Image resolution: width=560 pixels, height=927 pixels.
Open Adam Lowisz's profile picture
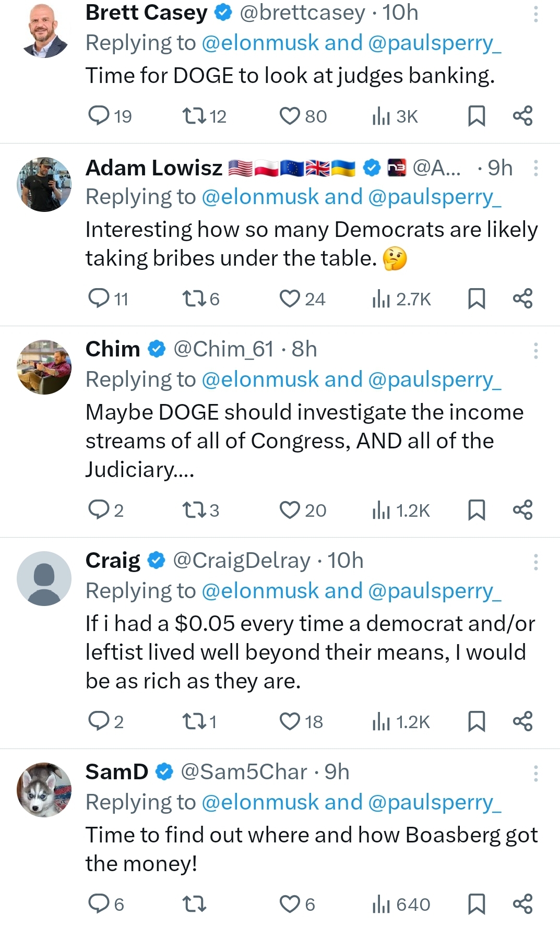pos(44,184)
